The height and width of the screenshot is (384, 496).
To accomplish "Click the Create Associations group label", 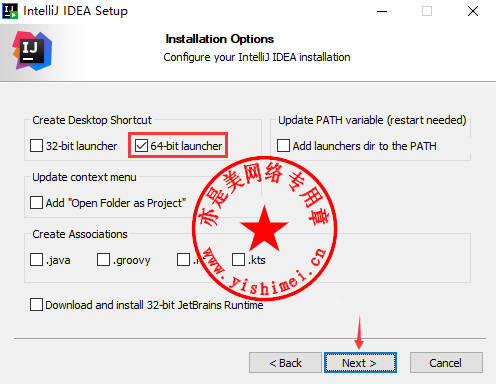I will [x=80, y=234].
